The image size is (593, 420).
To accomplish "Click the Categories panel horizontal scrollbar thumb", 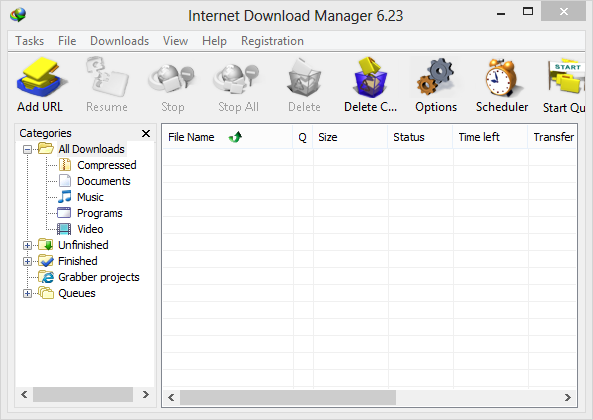I will 83,395.
